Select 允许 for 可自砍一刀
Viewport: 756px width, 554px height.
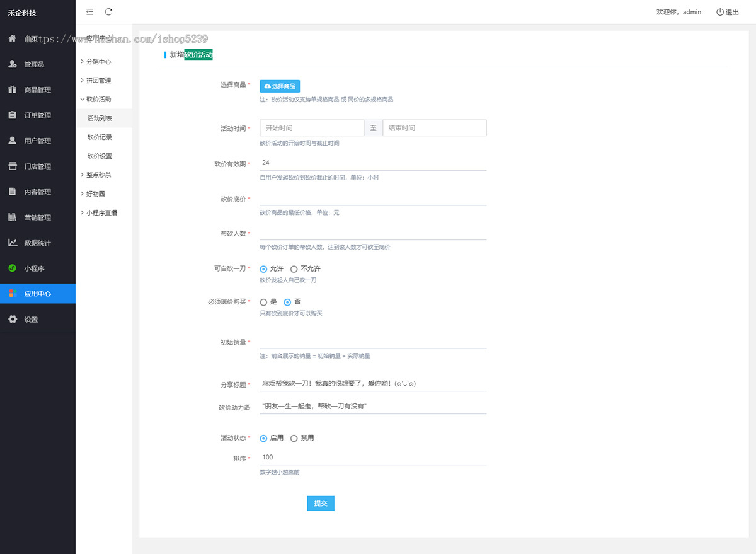coord(263,269)
